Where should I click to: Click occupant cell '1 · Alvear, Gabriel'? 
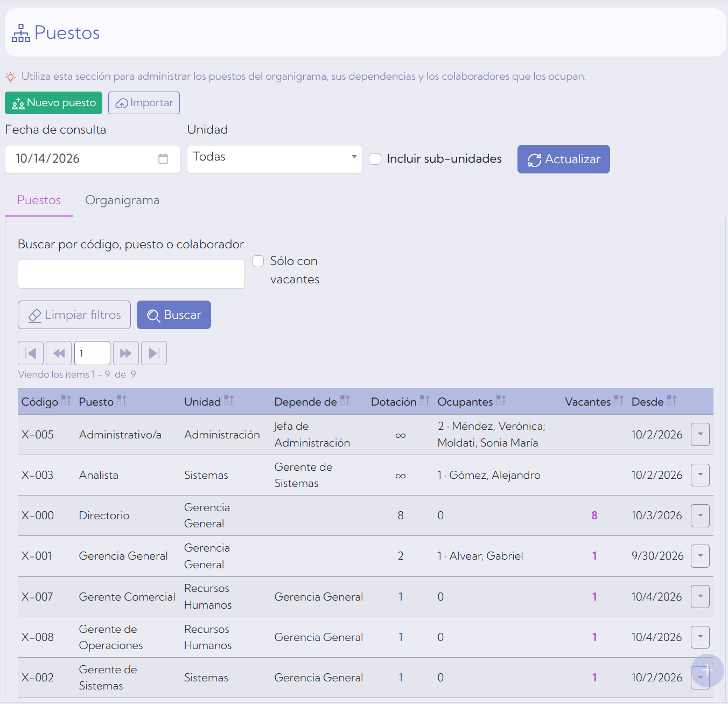(x=480, y=556)
